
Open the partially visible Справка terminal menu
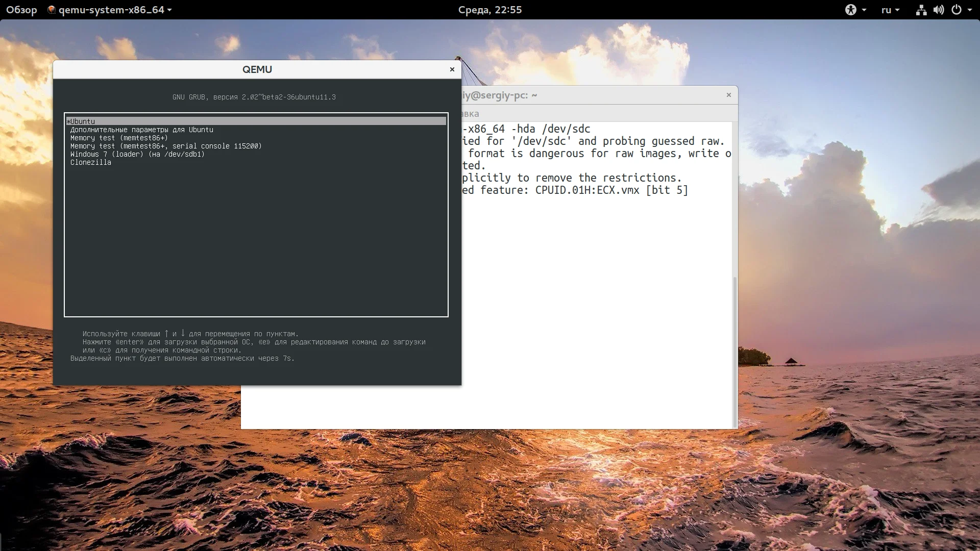(x=470, y=114)
